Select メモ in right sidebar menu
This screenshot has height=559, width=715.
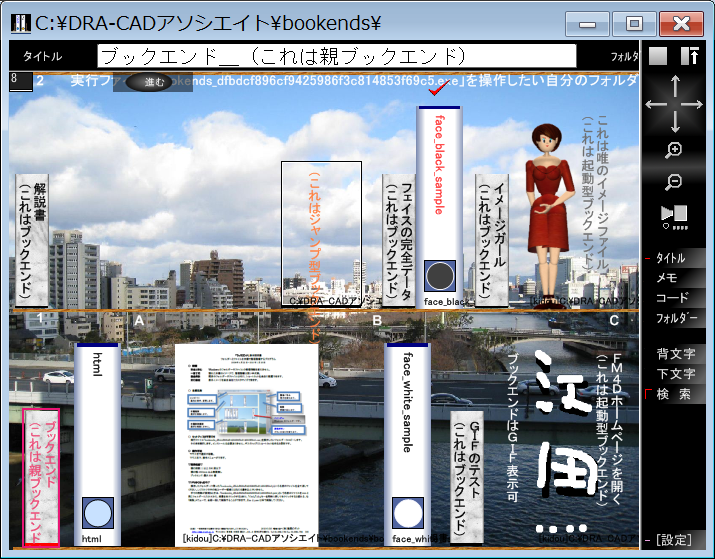point(667,278)
